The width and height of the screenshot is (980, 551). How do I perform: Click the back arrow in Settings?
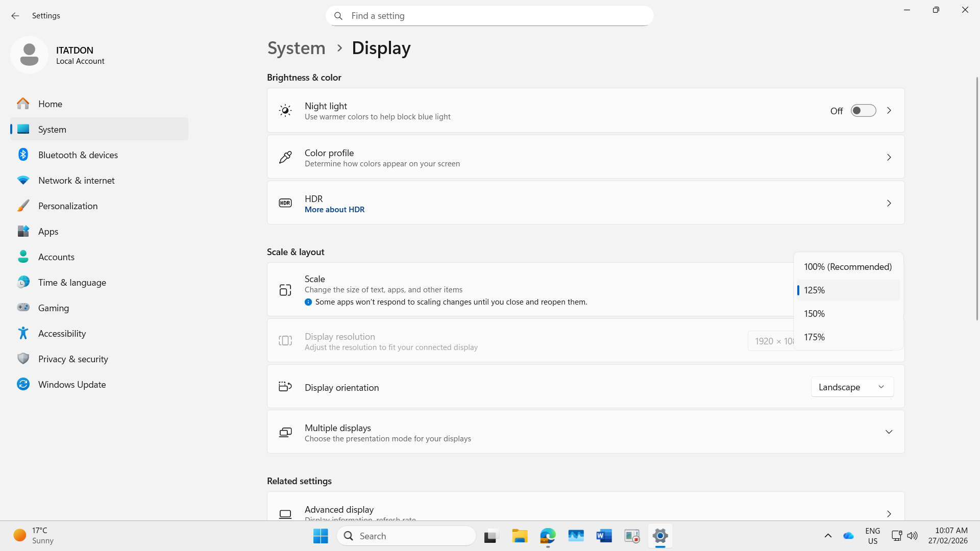click(x=15, y=16)
